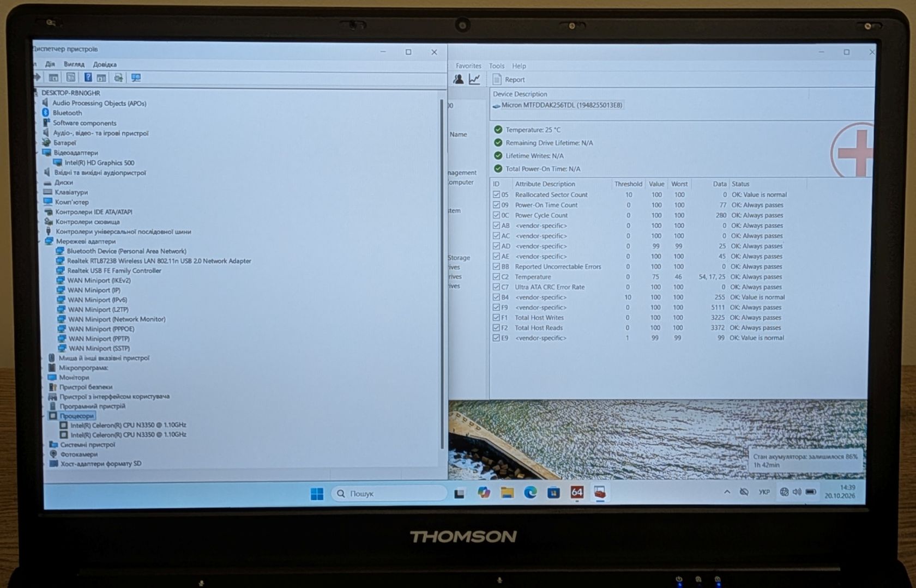Open the Tools menu in disk utility
This screenshot has height=588, width=916.
pyautogui.click(x=496, y=66)
